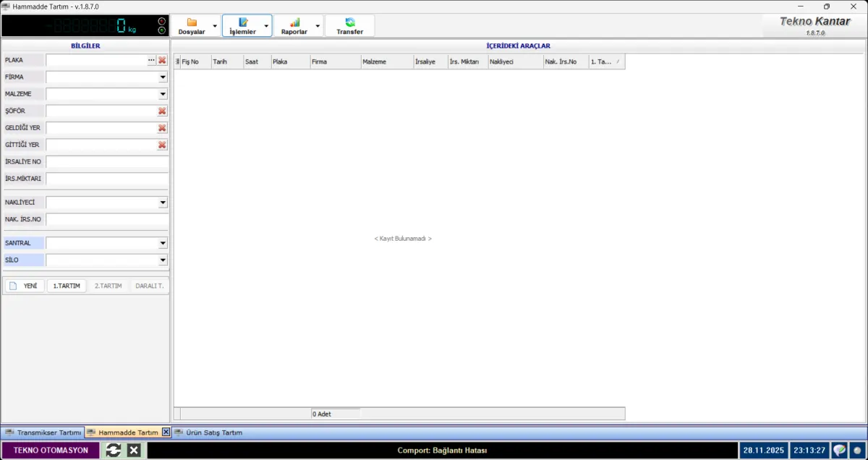Sort by Tarih column header
The height and width of the screenshot is (460, 868).
(226, 62)
